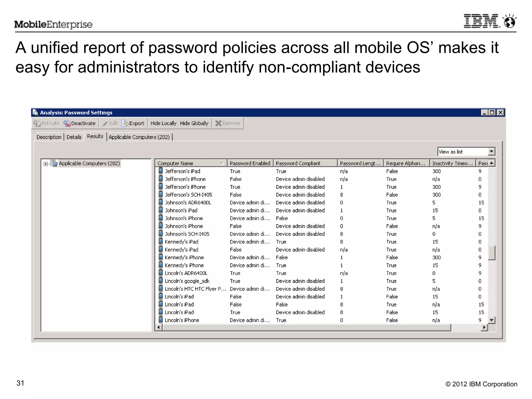Click the vertical scrollbar up arrow
Viewport: 532px width, 399px height.
pyautogui.click(x=491, y=163)
